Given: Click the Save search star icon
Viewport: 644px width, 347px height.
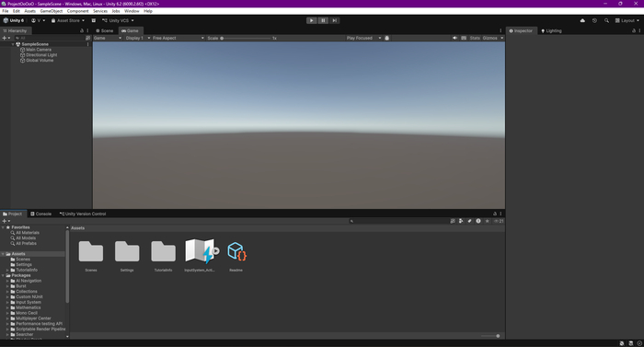Looking at the screenshot, I should 487,221.
